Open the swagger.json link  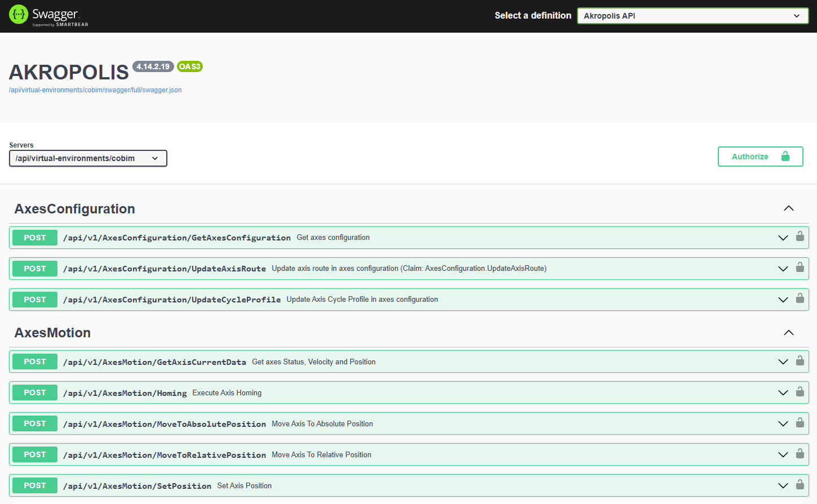[95, 90]
